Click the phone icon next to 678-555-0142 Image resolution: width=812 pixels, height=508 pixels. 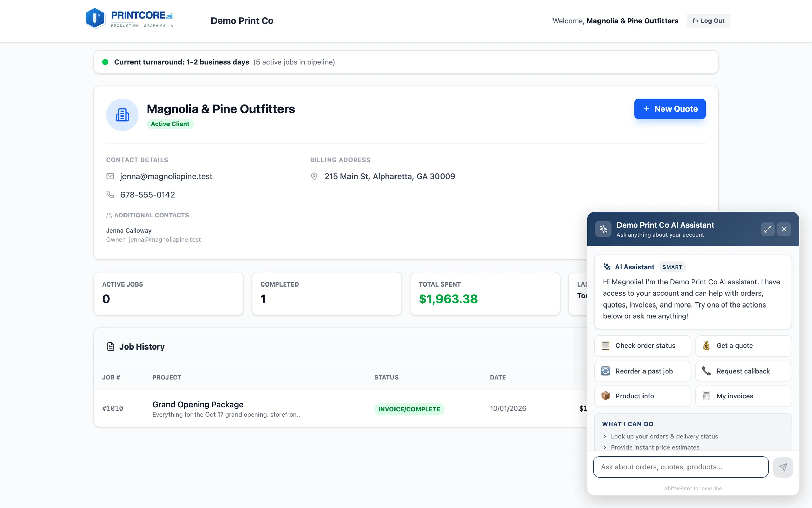pyautogui.click(x=110, y=194)
